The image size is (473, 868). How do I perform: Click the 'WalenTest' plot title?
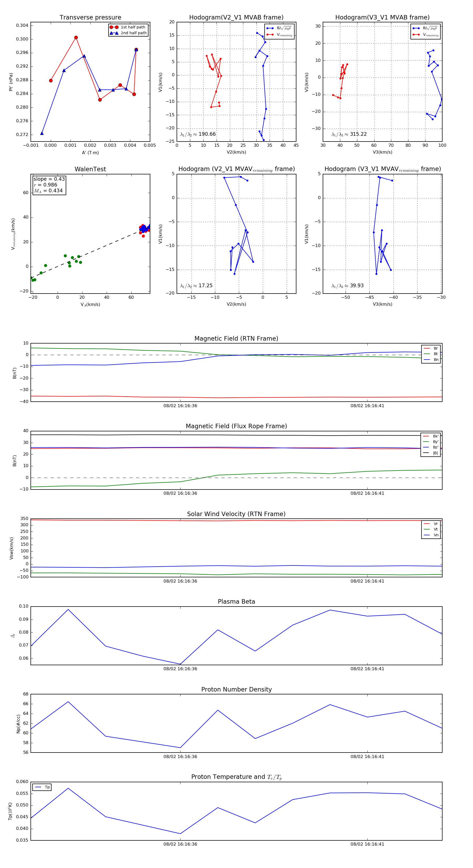(x=90, y=169)
